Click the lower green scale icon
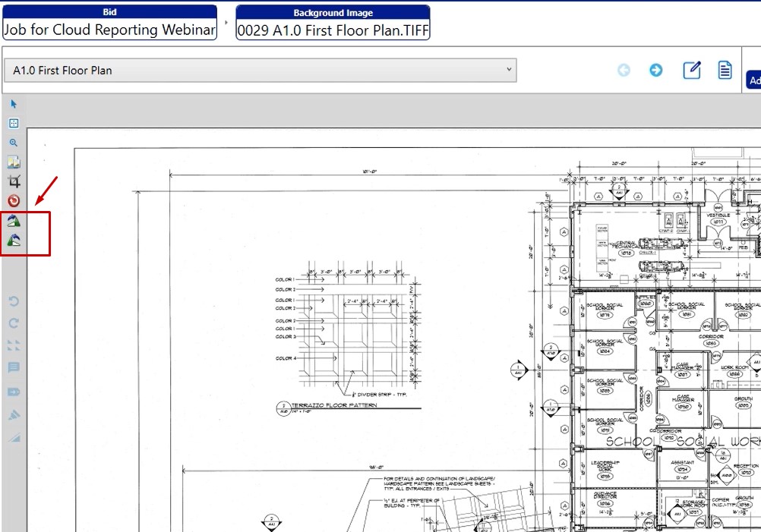 coord(14,241)
